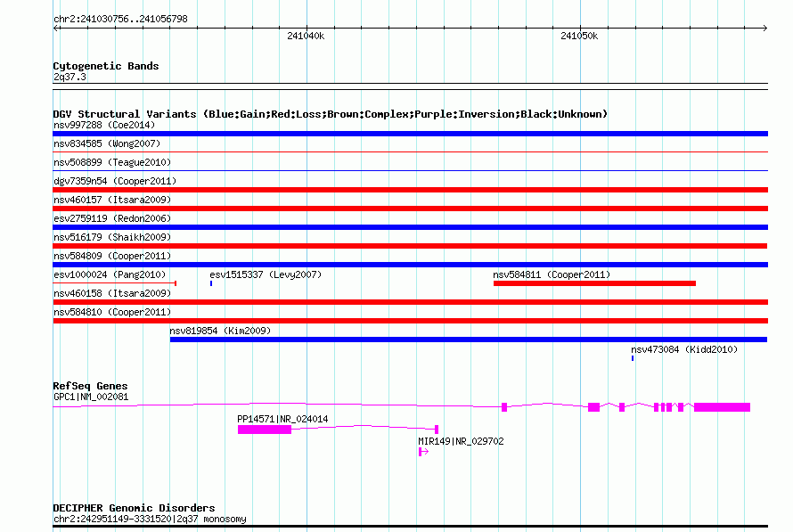The image size is (793, 532).
Task: Click the esv1000024 (Pang2010) thin red feature
Action: (x=114, y=283)
